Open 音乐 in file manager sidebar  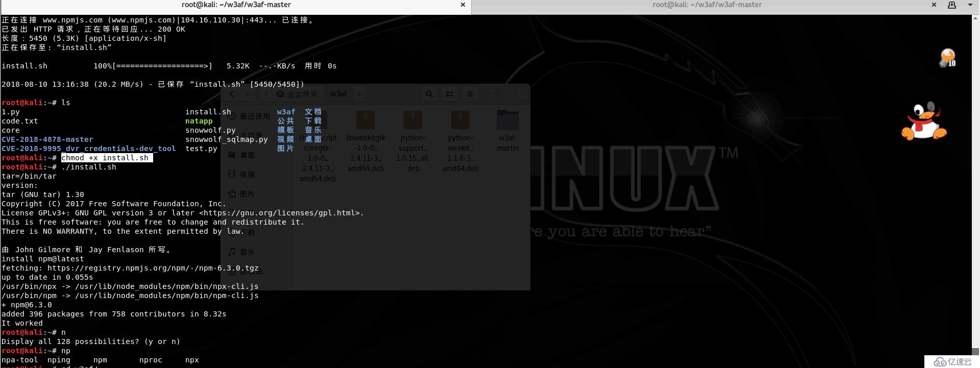coord(241,252)
